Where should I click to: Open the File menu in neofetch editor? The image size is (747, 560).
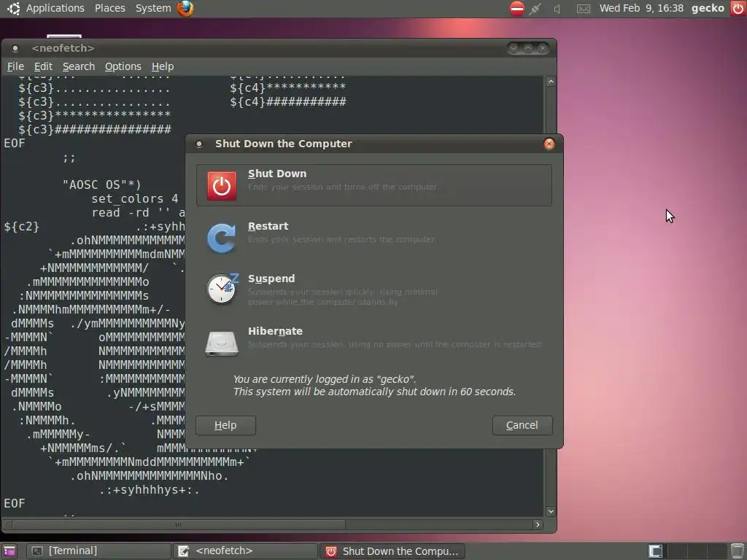tap(16, 66)
